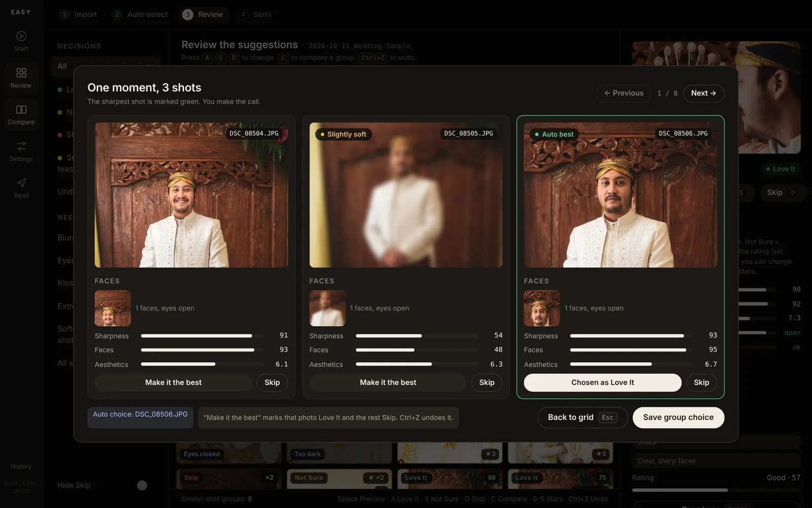Open the DSC_08504.JPG photo preview
The height and width of the screenshot is (508, 812).
tap(191, 195)
